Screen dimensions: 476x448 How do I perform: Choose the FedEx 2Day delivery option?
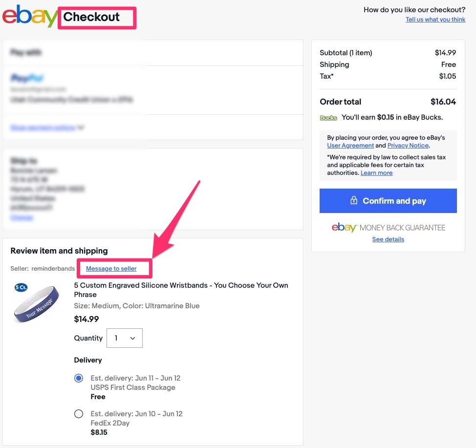tap(79, 414)
